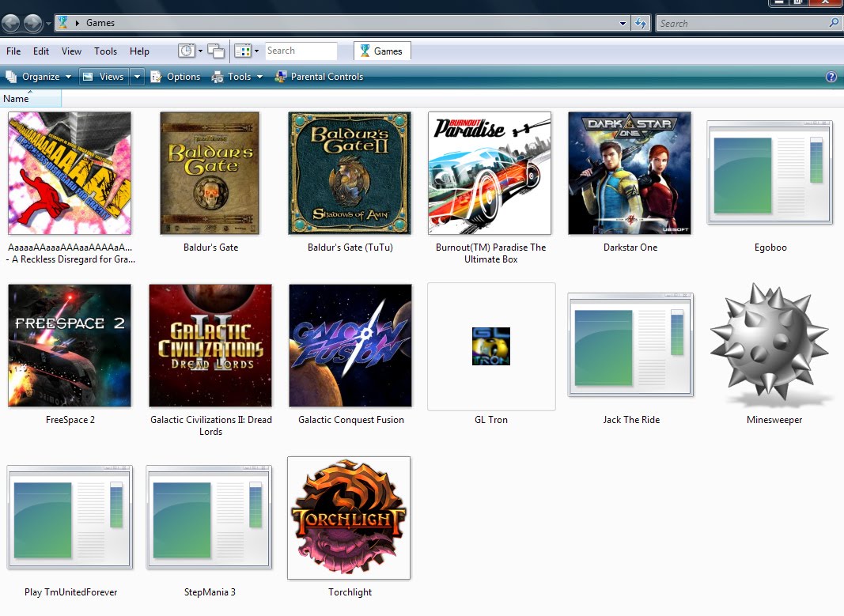This screenshot has height=616, width=844.
Task: Expand the address bar dropdown arrow
Action: (x=623, y=23)
